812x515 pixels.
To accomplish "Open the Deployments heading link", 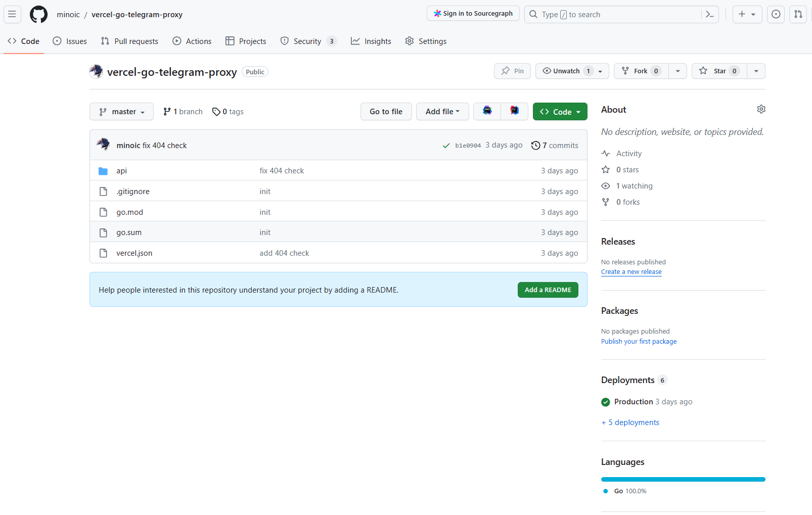I will click(x=635, y=380).
